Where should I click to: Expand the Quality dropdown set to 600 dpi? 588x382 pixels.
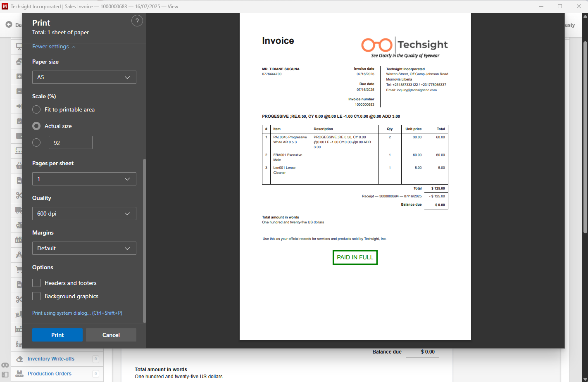pos(84,214)
